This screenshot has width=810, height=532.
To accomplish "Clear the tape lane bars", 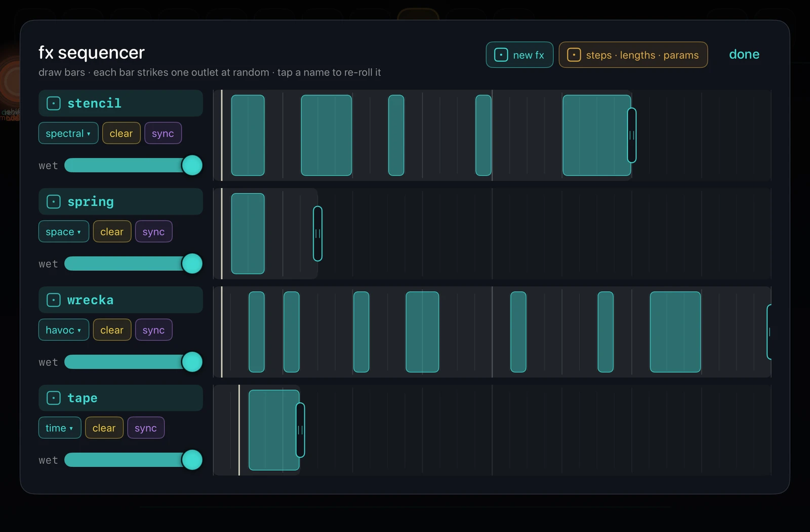I will (x=104, y=428).
